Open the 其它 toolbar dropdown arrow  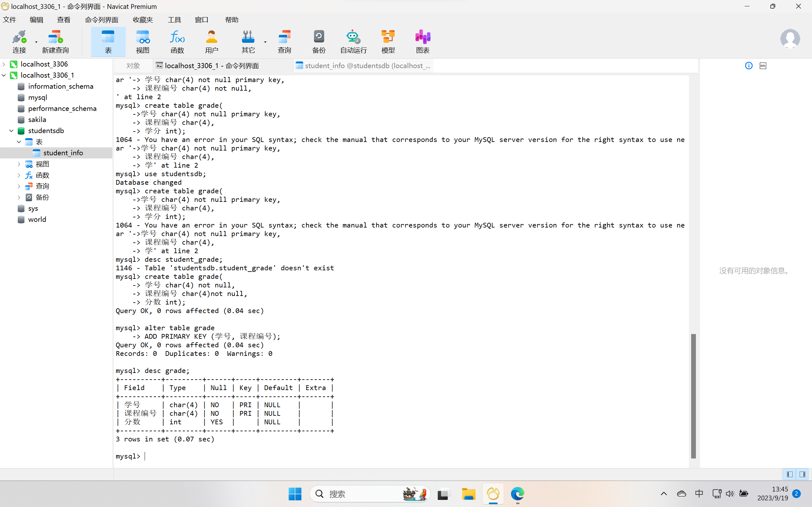265,42
